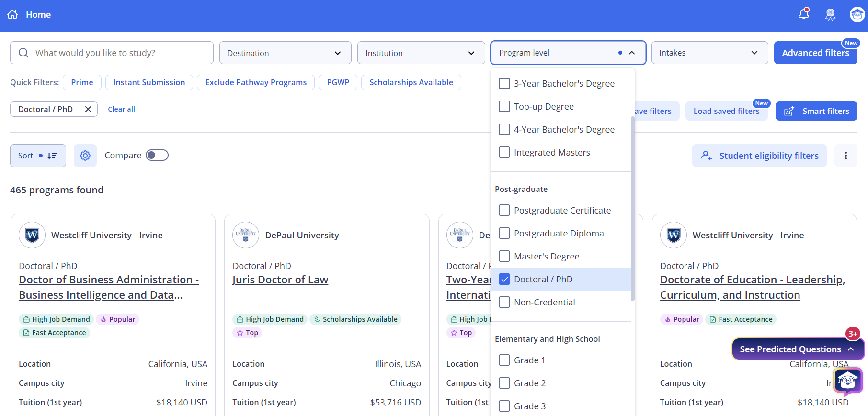Image resolution: width=868 pixels, height=416 pixels.
Task: Check the Top-up Degree option
Action: click(504, 106)
